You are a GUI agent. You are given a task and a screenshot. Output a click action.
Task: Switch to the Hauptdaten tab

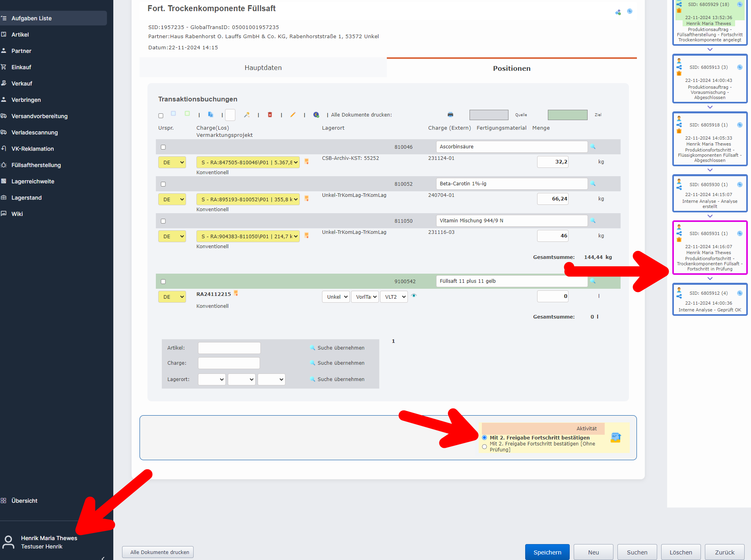tap(262, 67)
